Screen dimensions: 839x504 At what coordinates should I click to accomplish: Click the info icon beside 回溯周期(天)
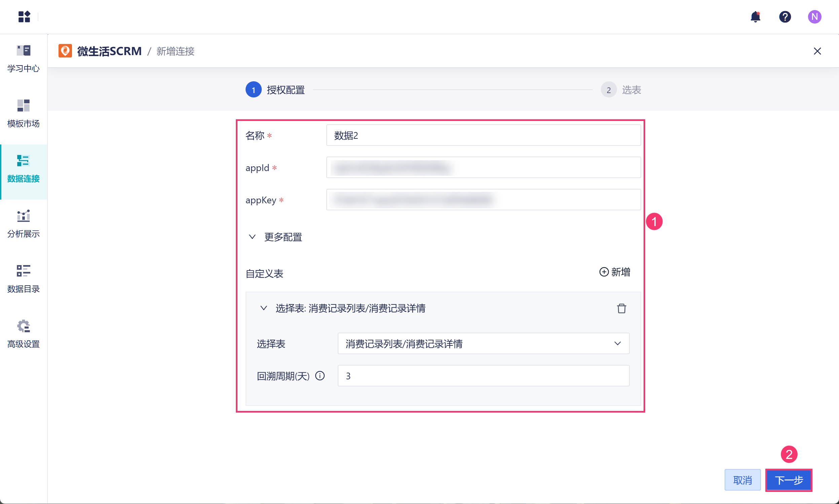point(320,376)
